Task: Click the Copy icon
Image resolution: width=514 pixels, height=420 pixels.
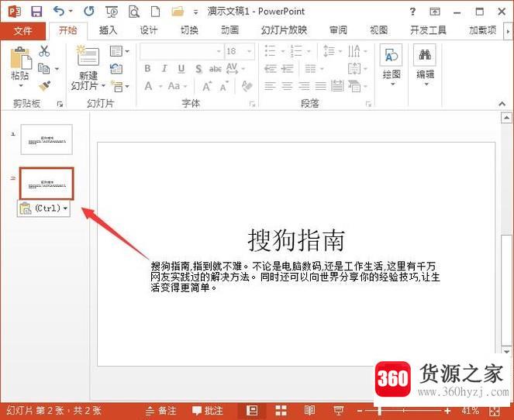Action: [44, 68]
